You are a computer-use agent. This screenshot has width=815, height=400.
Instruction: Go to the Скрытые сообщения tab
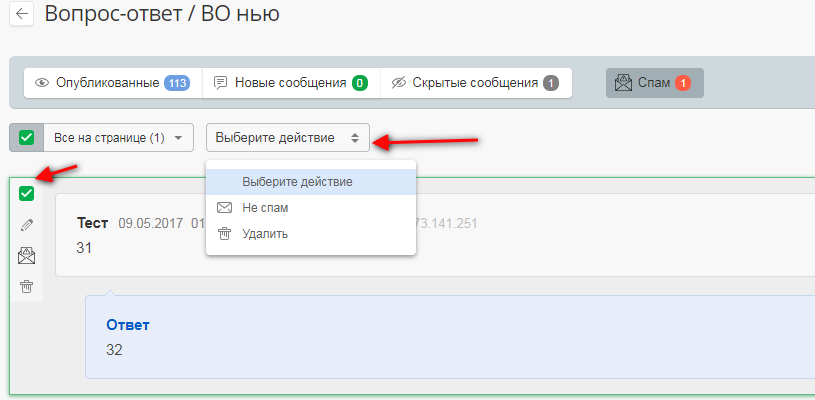(x=475, y=83)
